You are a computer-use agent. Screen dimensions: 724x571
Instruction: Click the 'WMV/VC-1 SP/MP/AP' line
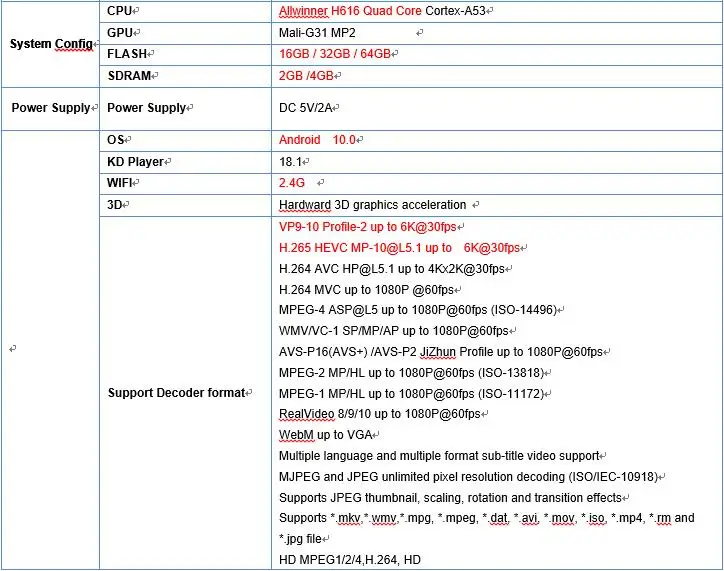point(394,331)
